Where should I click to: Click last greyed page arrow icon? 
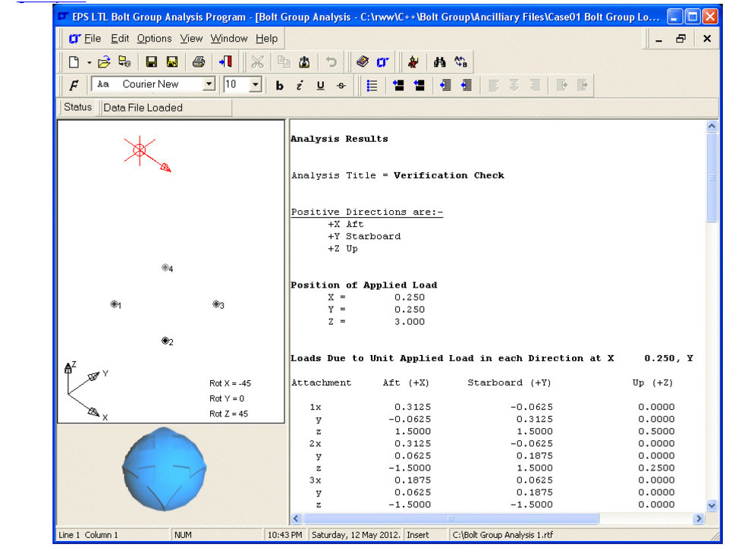[583, 85]
